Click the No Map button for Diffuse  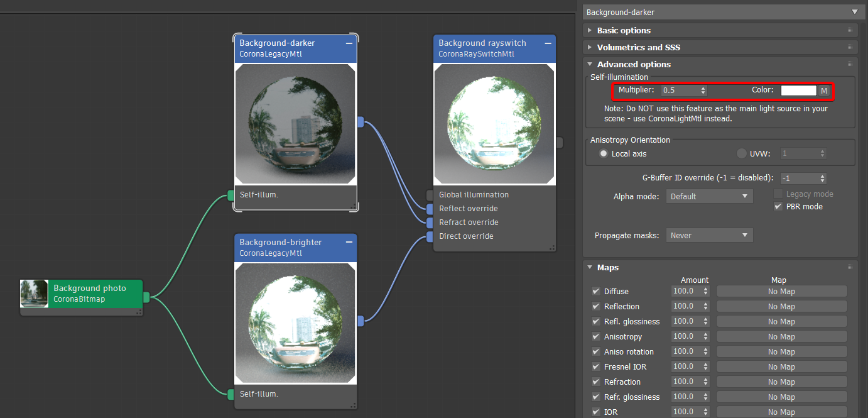[781, 291]
